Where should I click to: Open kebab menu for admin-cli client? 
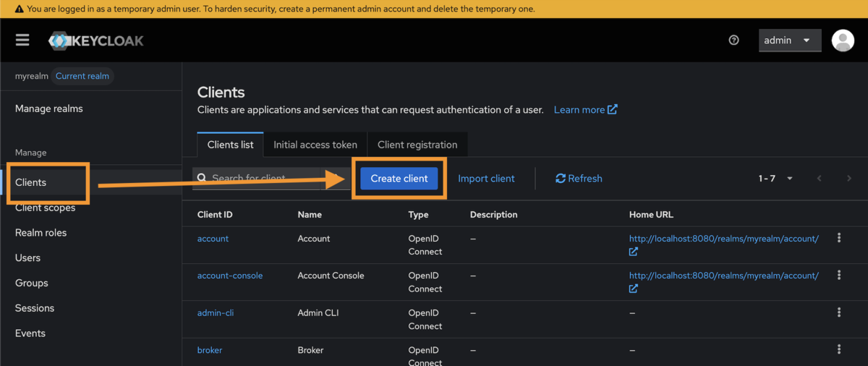(x=839, y=312)
